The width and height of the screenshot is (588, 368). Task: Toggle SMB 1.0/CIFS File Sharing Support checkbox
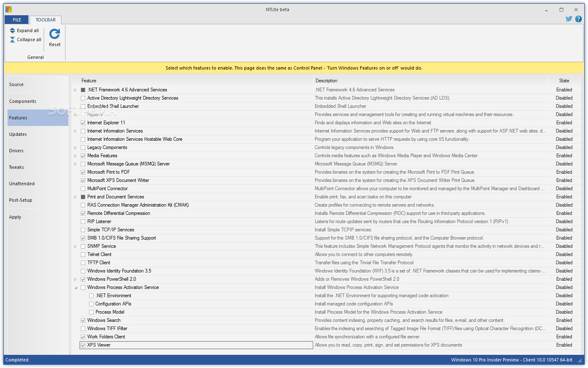point(83,238)
